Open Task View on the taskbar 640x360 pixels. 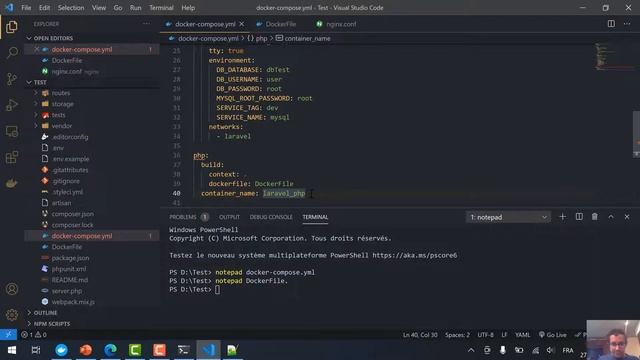(36, 350)
